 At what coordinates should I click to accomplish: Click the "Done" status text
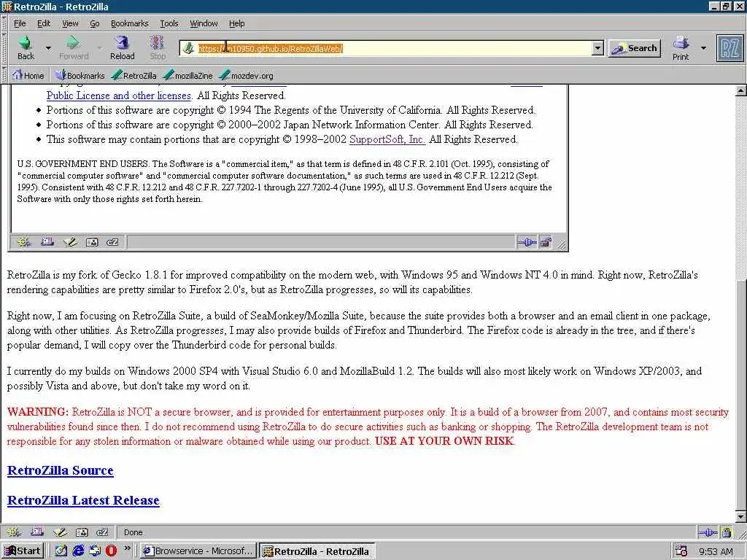tap(133, 532)
